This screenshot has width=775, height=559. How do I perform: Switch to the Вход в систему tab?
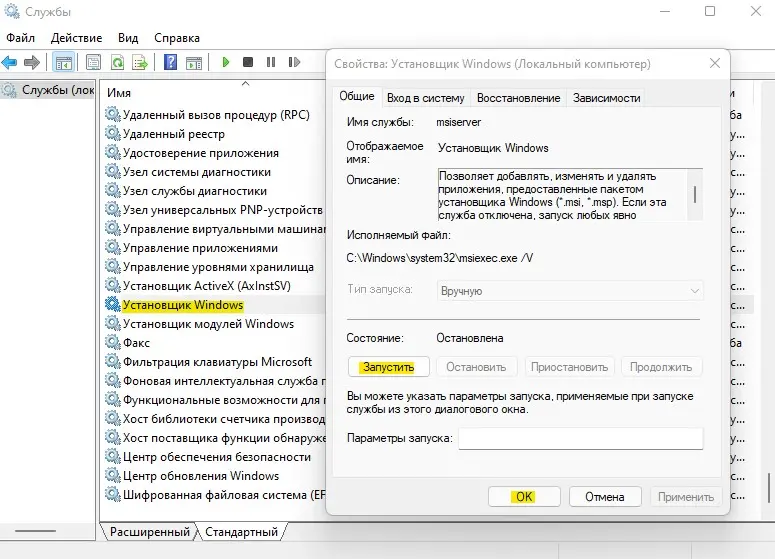click(x=425, y=98)
